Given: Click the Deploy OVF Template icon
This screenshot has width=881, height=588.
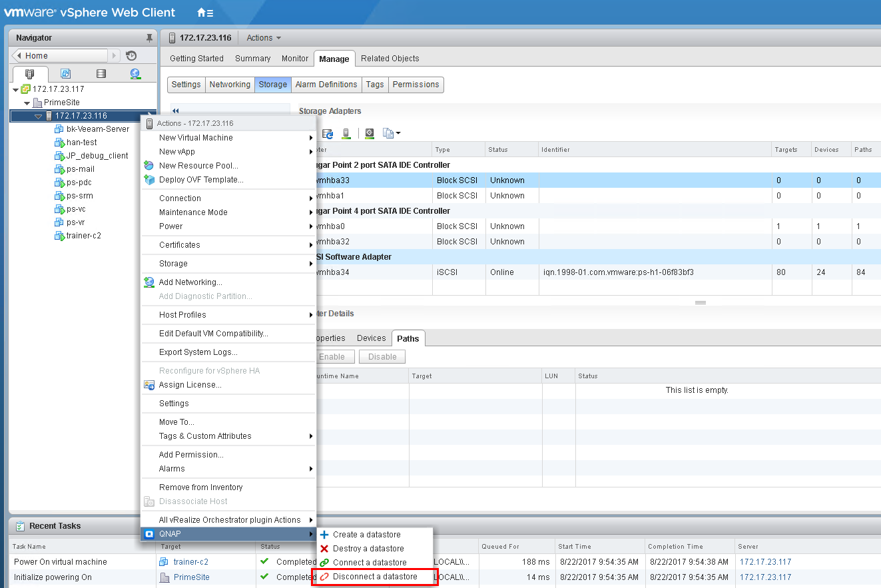Looking at the screenshot, I should coord(149,180).
